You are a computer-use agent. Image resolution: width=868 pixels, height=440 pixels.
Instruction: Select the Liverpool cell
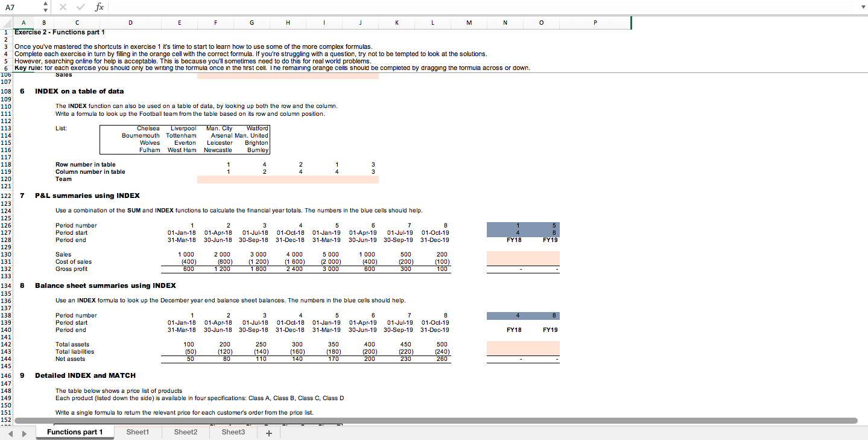[x=183, y=129]
